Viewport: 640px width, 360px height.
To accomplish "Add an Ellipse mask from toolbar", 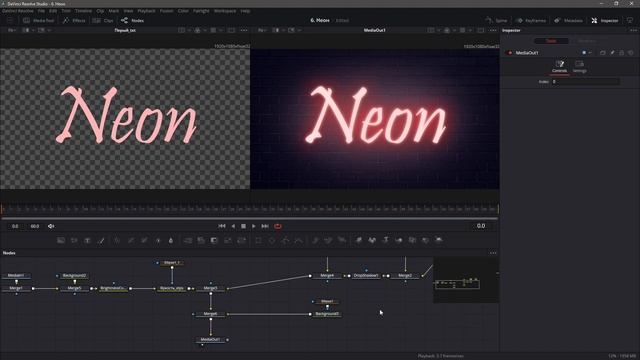I will coord(272,240).
